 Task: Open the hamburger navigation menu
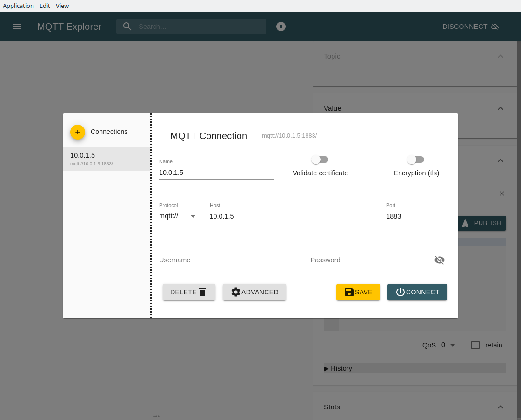[17, 27]
